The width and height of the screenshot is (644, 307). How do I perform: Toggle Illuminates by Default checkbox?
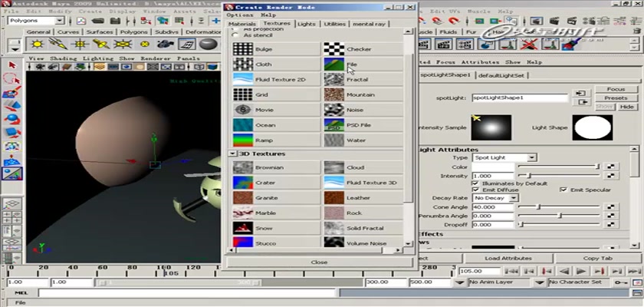coord(475,183)
